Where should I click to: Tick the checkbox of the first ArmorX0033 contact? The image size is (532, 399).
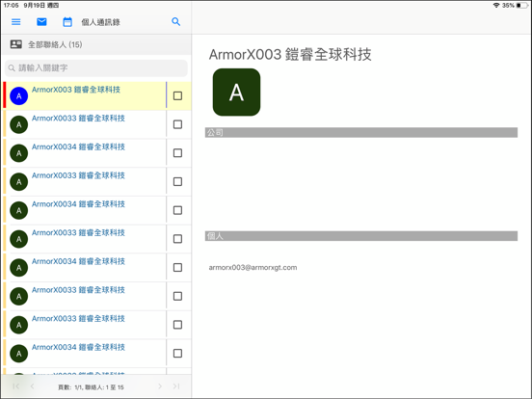click(x=177, y=124)
